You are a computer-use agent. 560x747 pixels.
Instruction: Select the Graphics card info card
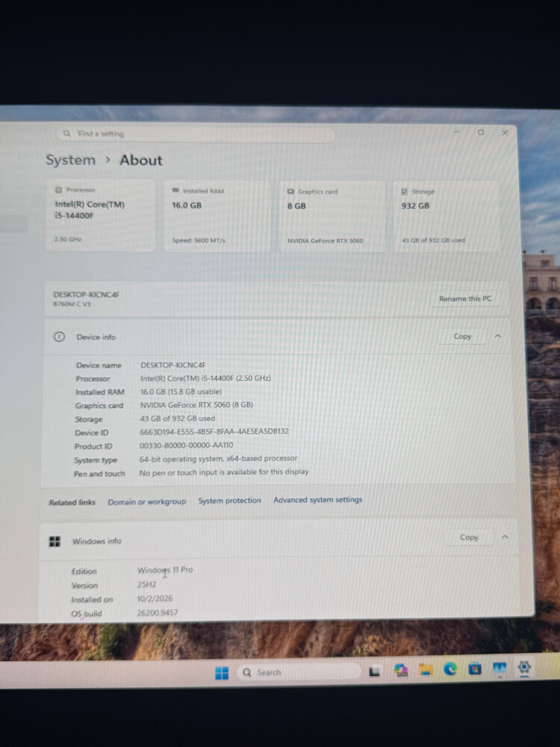(x=332, y=217)
